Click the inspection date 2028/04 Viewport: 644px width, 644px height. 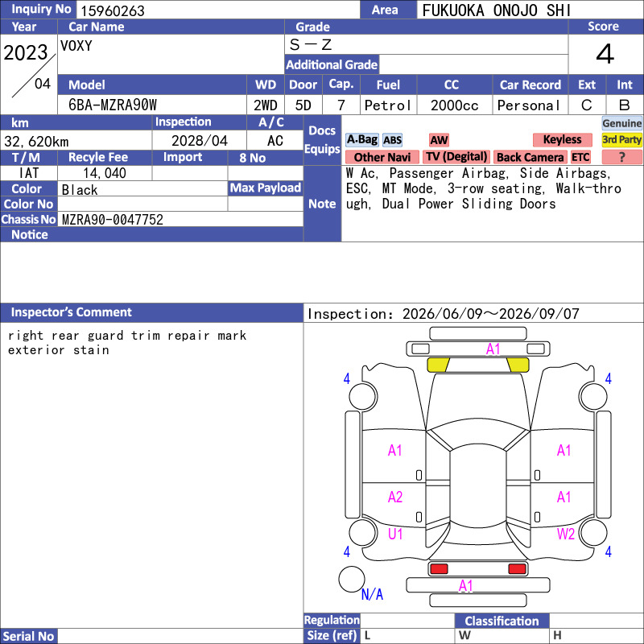click(x=199, y=141)
